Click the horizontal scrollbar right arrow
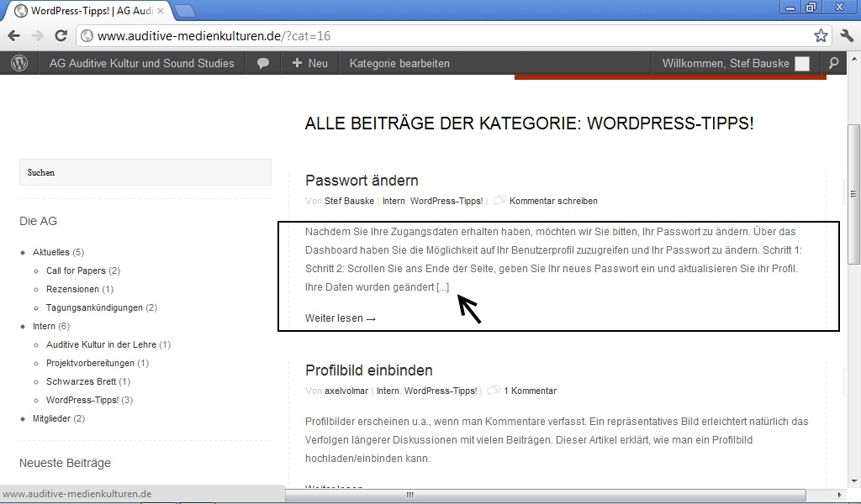 click(x=840, y=495)
